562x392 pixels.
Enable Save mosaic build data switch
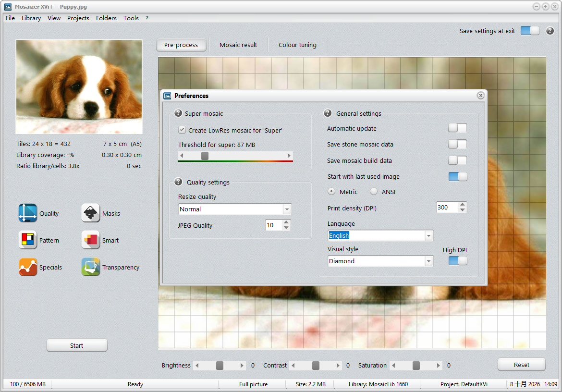(457, 160)
